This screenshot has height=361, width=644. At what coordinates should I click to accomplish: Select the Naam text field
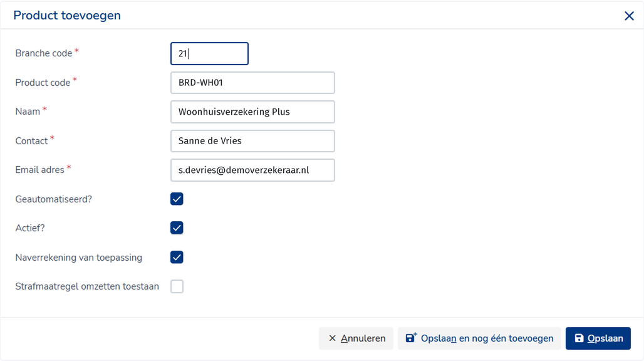coord(252,112)
